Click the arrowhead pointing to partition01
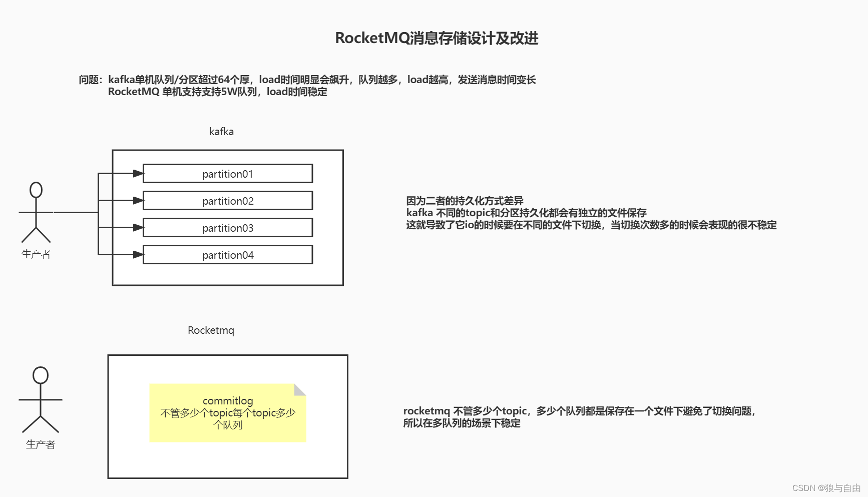Viewport: 868px width, 497px height. [x=139, y=174]
